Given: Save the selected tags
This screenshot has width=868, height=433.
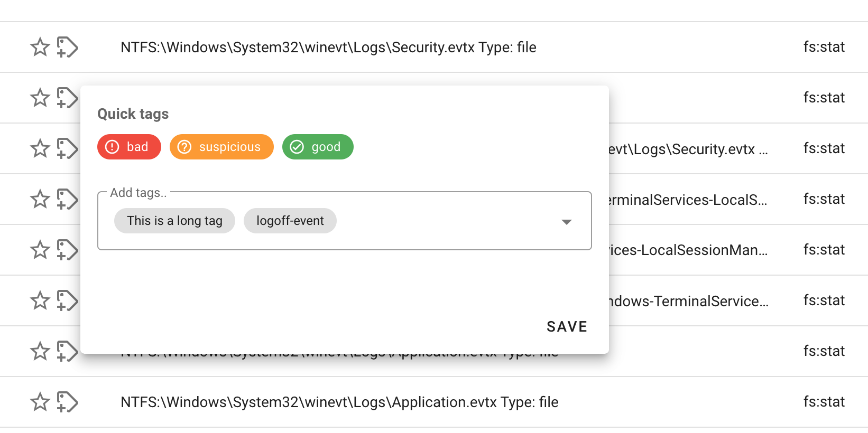Looking at the screenshot, I should [x=567, y=327].
